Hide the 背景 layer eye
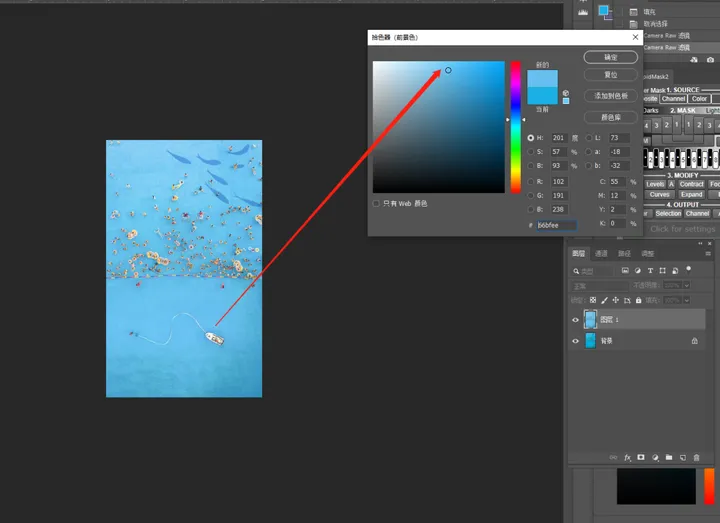The height and width of the screenshot is (523, 720). 575,341
